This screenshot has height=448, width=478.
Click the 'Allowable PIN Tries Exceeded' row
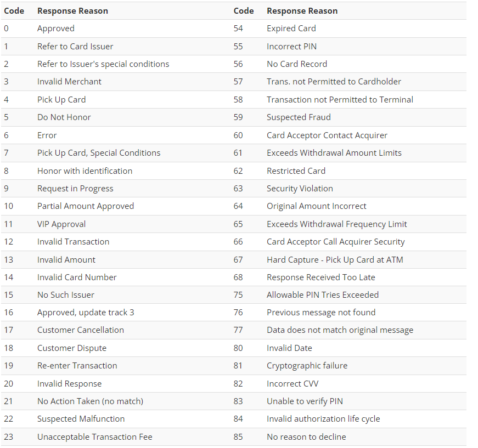323,294
